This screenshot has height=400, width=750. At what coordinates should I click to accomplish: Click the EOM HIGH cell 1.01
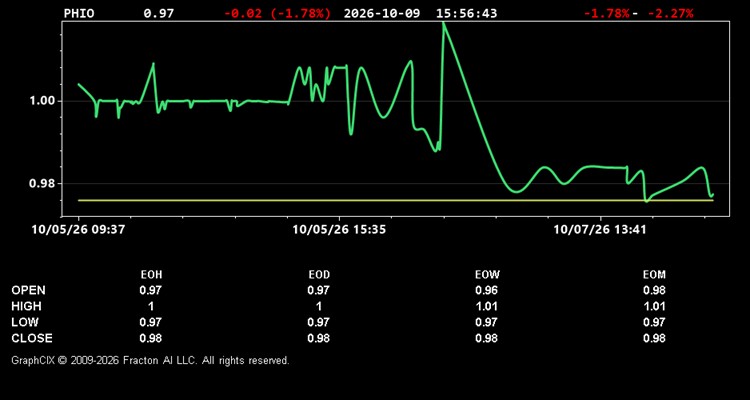click(654, 306)
